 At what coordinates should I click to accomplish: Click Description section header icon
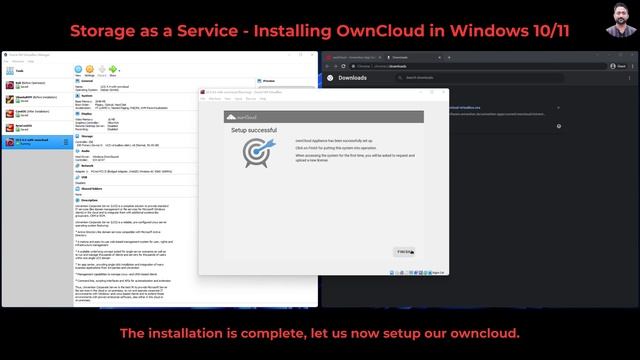click(x=78, y=200)
